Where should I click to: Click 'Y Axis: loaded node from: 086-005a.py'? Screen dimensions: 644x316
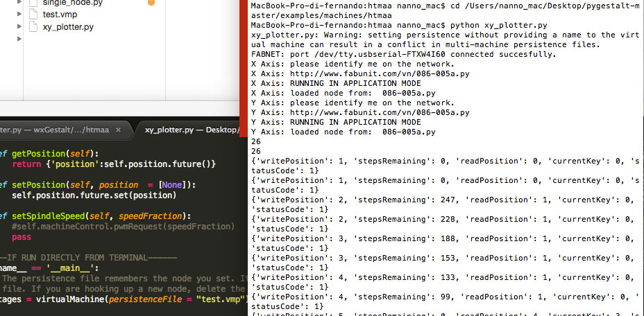[344, 132]
